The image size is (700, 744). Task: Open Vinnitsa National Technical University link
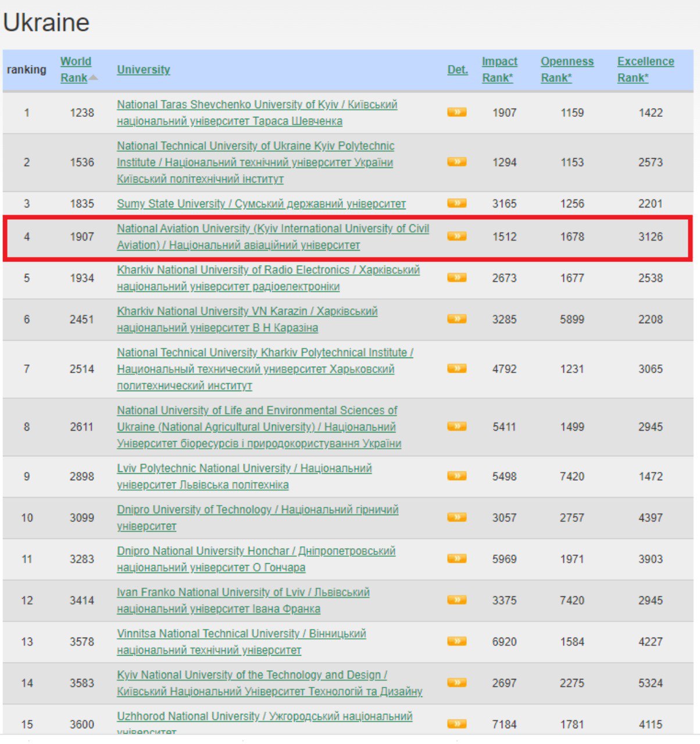(x=241, y=642)
